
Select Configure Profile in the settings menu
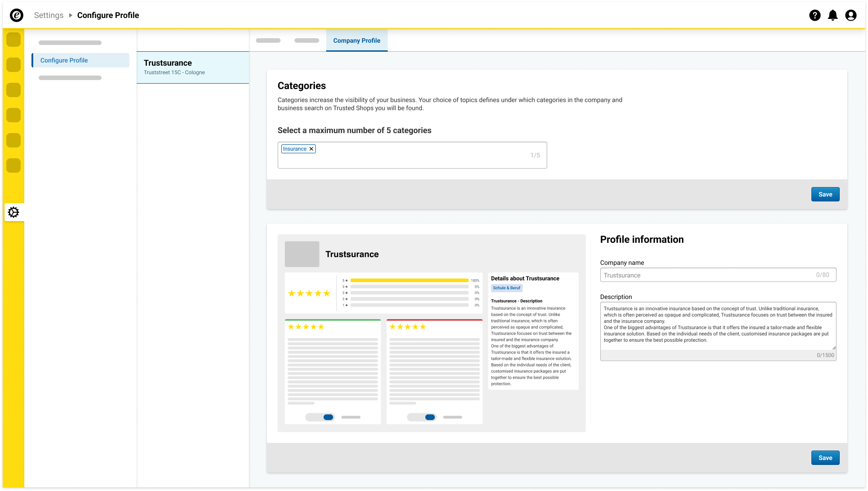pos(80,60)
